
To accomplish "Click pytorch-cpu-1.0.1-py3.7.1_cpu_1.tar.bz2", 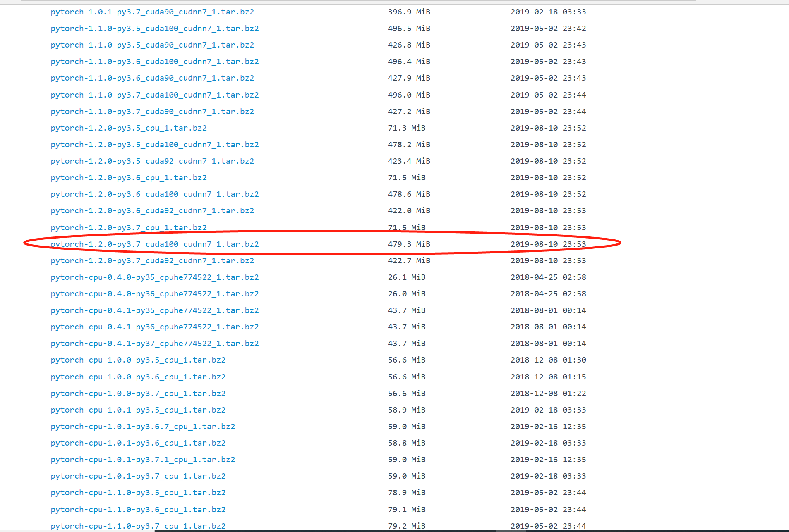I will pyautogui.click(x=143, y=460).
